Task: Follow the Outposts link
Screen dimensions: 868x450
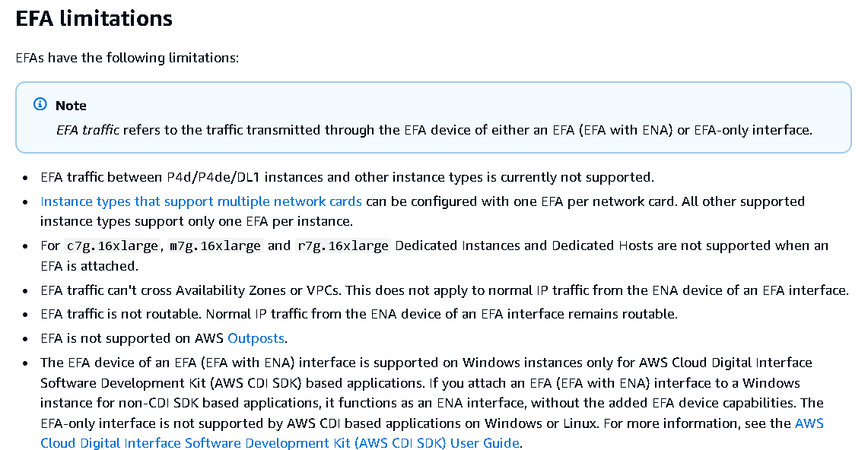Action: 256,338
